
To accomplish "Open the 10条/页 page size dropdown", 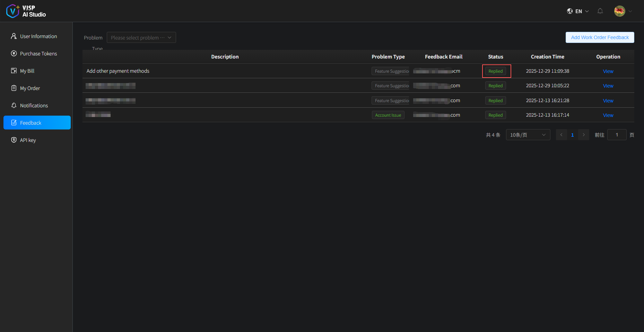I will (528, 135).
